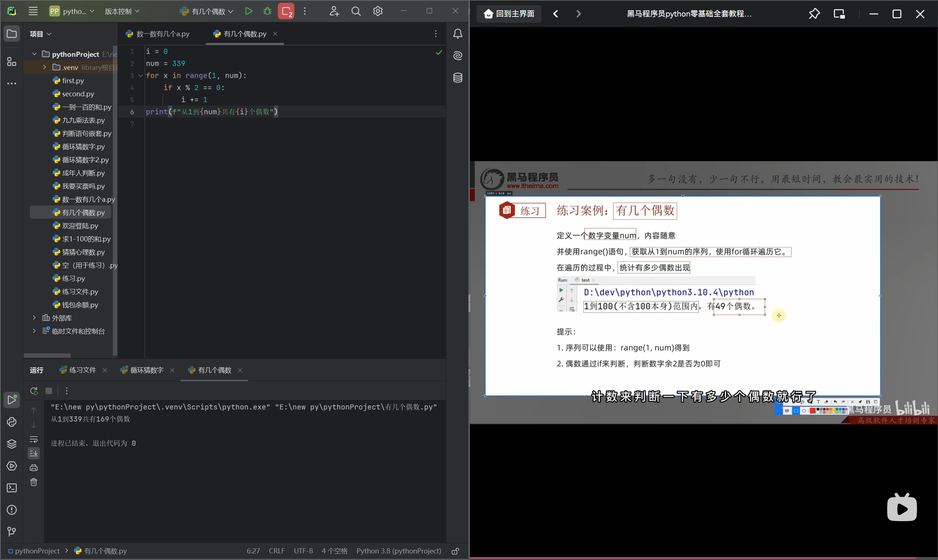Run the 有几个偶数 script with the green play icon

[x=249, y=11]
